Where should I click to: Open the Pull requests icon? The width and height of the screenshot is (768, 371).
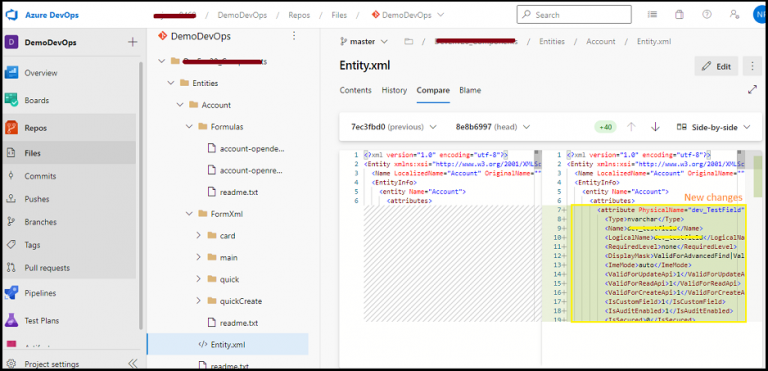pos(11,268)
